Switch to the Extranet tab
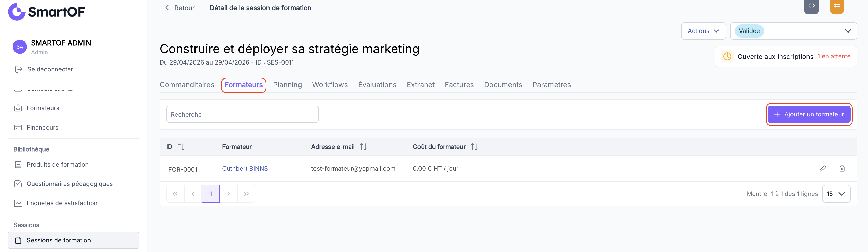Screen dimensions: 868x252 pyautogui.click(x=421, y=85)
